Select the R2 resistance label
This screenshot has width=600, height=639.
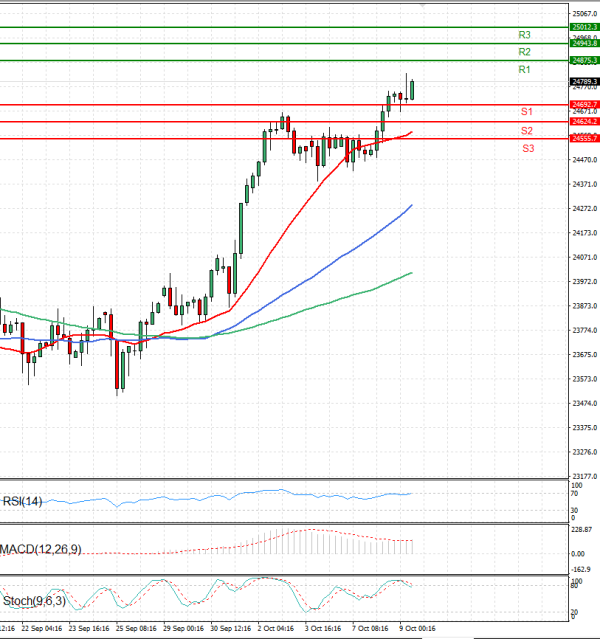pyautogui.click(x=524, y=52)
